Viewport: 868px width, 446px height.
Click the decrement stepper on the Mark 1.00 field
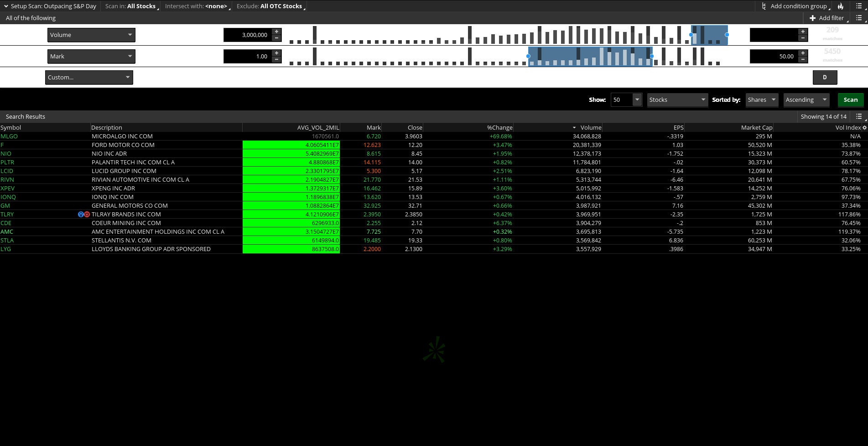click(x=276, y=59)
